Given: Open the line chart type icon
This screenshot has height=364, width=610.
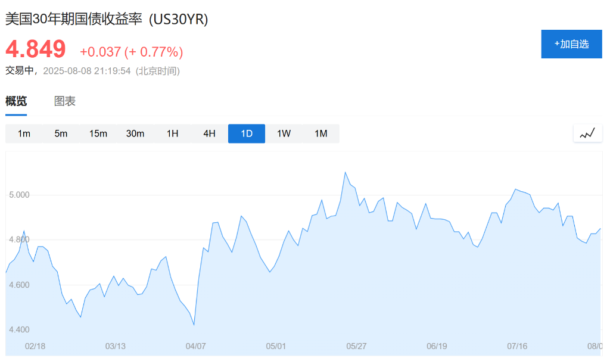Looking at the screenshot, I should [587, 133].
